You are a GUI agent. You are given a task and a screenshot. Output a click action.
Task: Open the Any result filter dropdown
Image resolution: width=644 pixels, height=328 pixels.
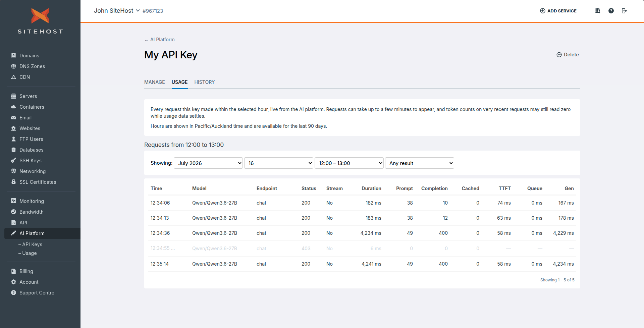pyautogui.click(x=420, y=163)
